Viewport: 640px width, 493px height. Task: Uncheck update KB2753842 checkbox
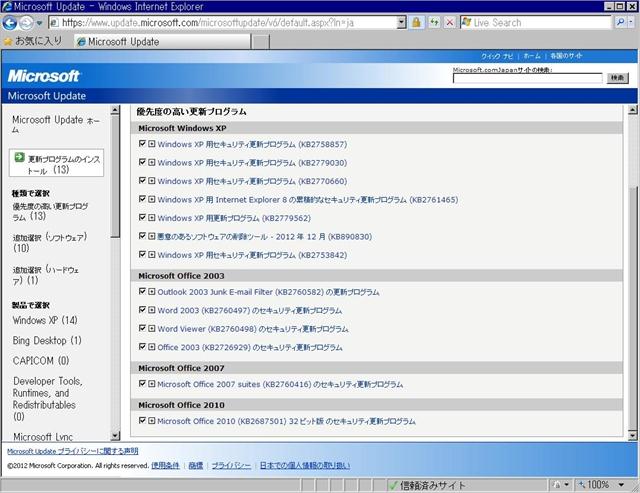142,254
